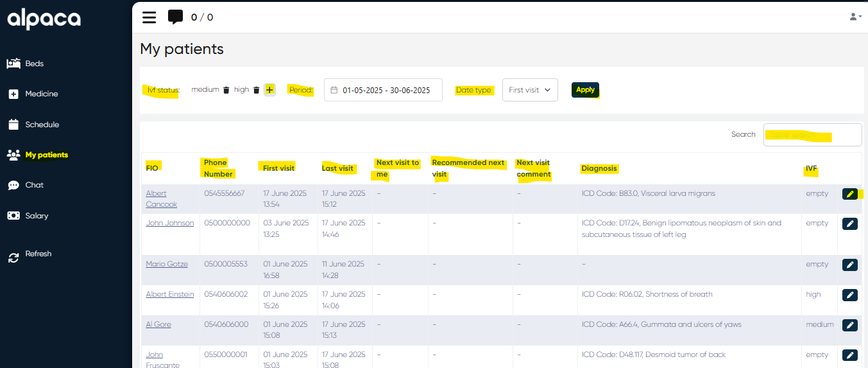Open edit for Al Gore's row
868x368 pixels.
pyautogui.click(x=849, y=325)
